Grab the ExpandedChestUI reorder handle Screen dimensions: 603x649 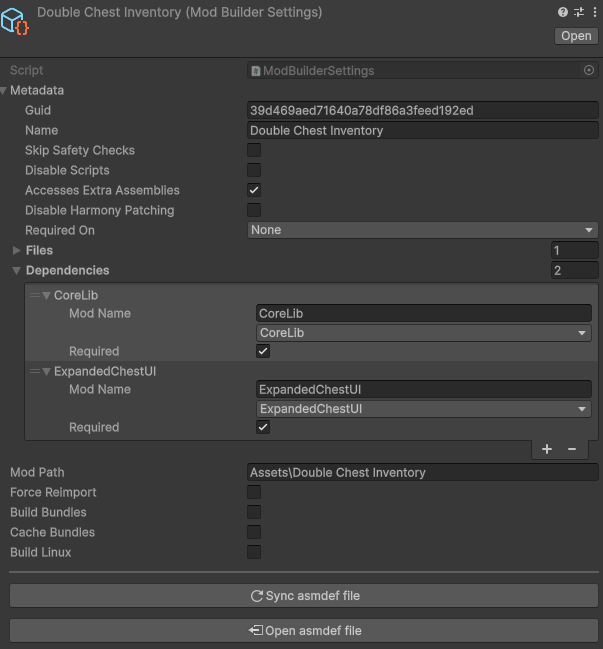click(x=35, y=371)
